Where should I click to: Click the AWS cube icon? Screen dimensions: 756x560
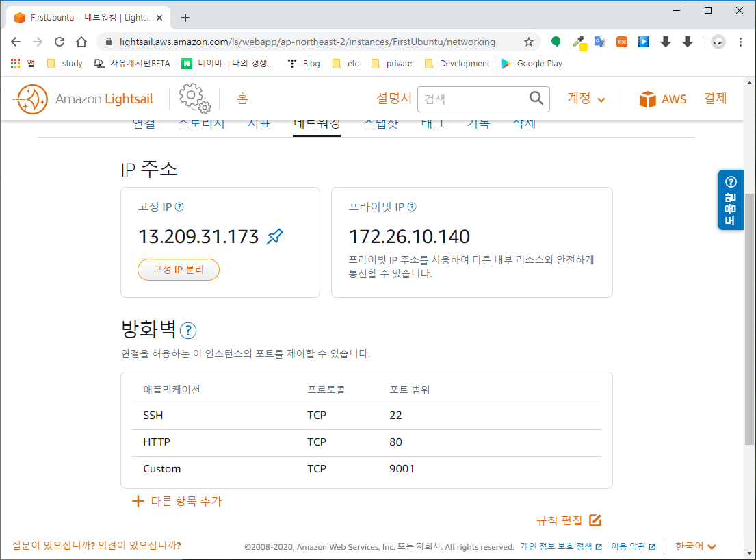point(647,99)
